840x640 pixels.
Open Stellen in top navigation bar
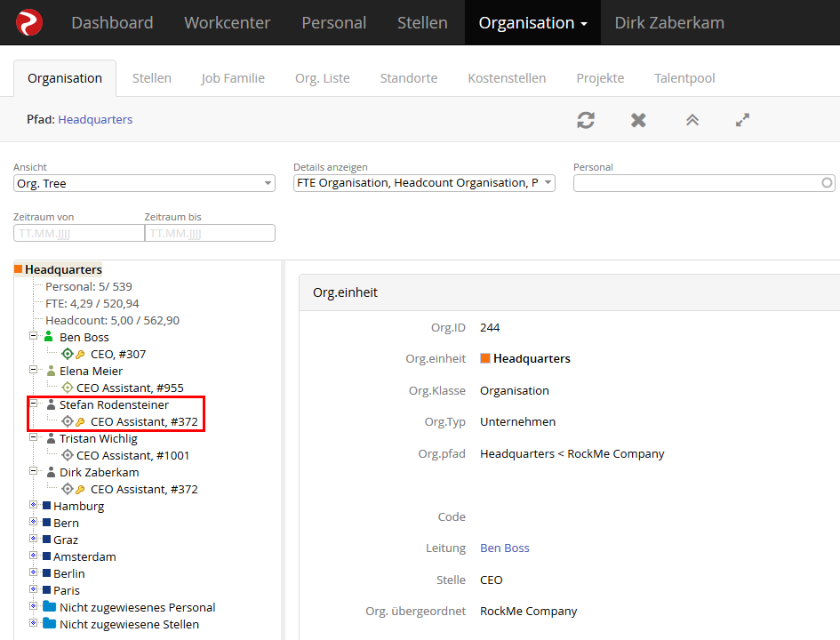click(422, 22)
